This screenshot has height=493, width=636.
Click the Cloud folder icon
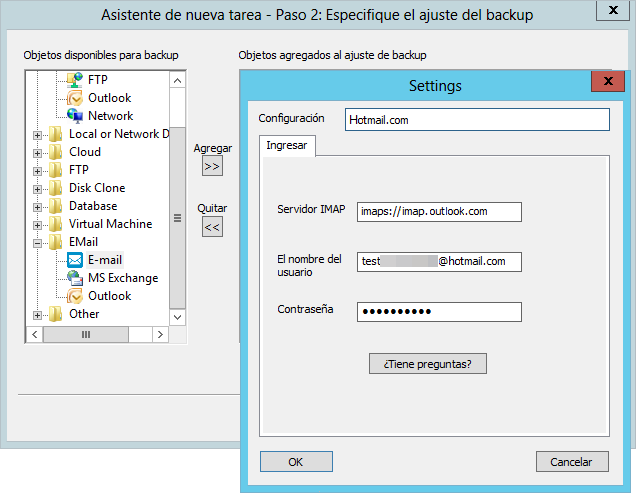pyautogui.click(x=56, y=152)
